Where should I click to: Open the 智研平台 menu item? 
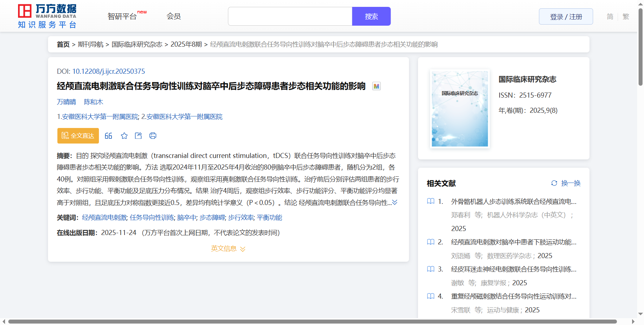point(122,17)
